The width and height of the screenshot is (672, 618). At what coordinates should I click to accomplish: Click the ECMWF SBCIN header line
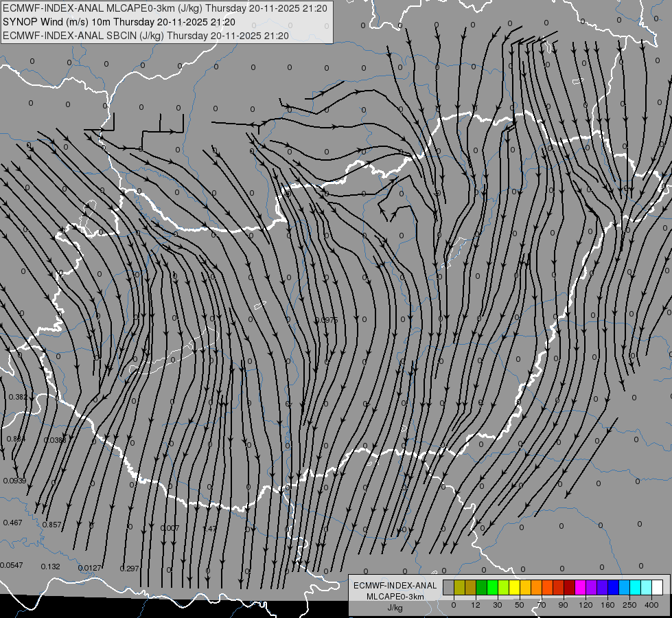coord(146,36)
